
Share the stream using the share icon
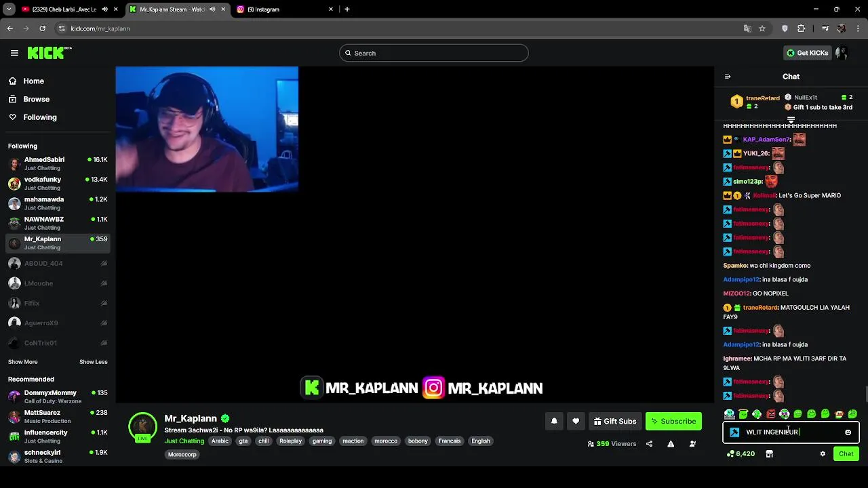click(649, 444)
